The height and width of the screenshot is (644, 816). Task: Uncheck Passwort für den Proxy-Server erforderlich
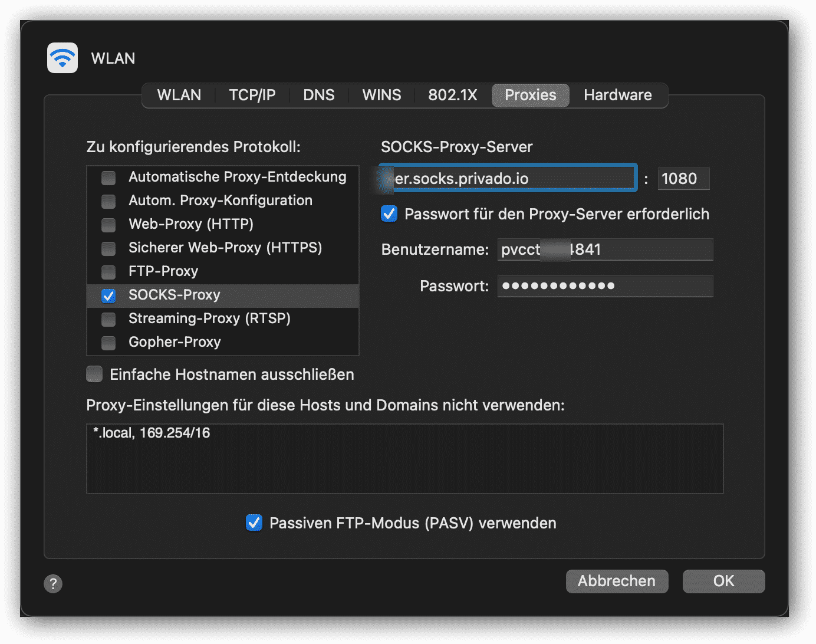coord(389,214)
